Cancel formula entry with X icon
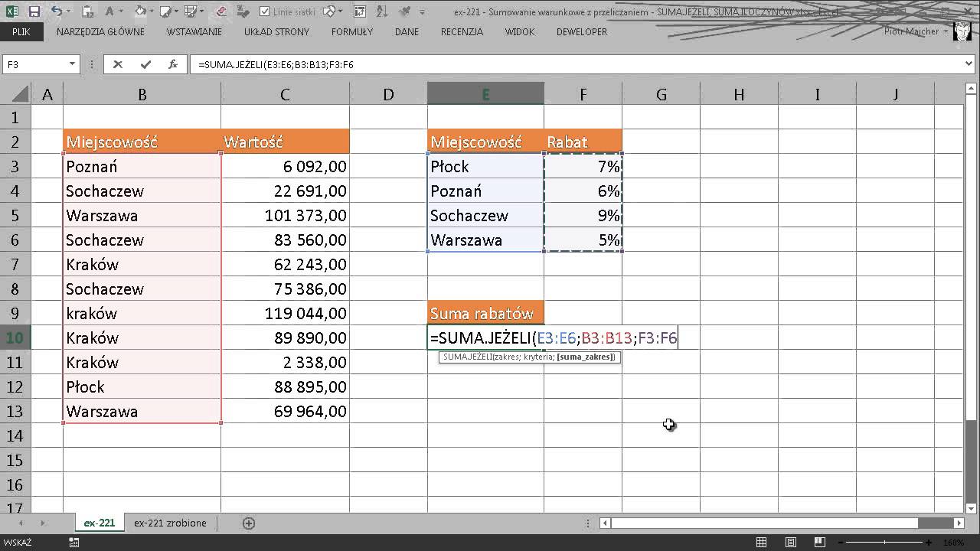 click(x=117, y=64)
